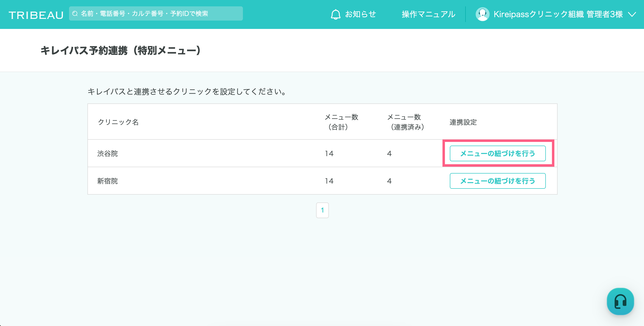644x326 pixels.
Task: Click the 渋谷院 clinic name cell
Action: click(107, 153)
